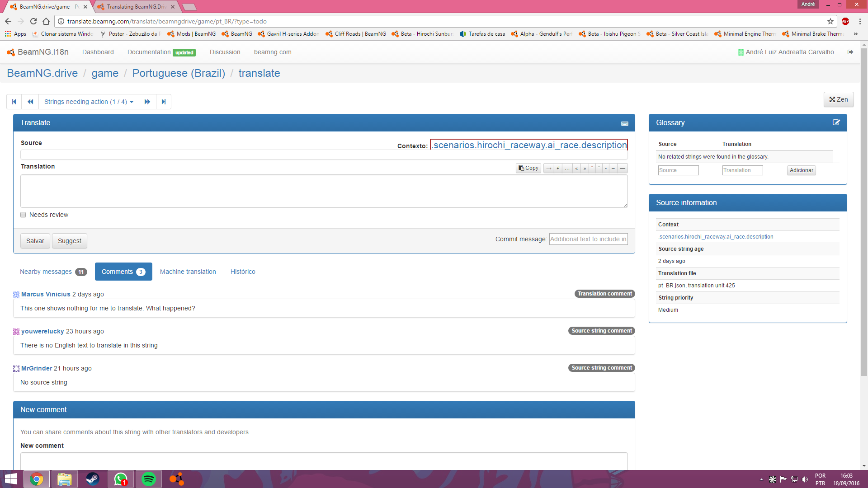The image size is (868, 488).
Task: Click the BeamNG.i18n logo
Action: pos(38,52)
